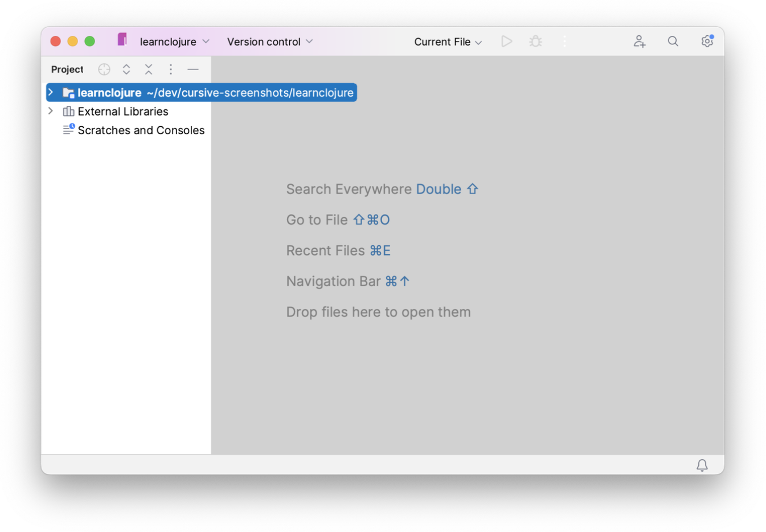Image resolution: width=766 pixels, height=532 pixels.
Task: Open Search Everywhere magnifier icon
Action: click(x=673, y=42)
